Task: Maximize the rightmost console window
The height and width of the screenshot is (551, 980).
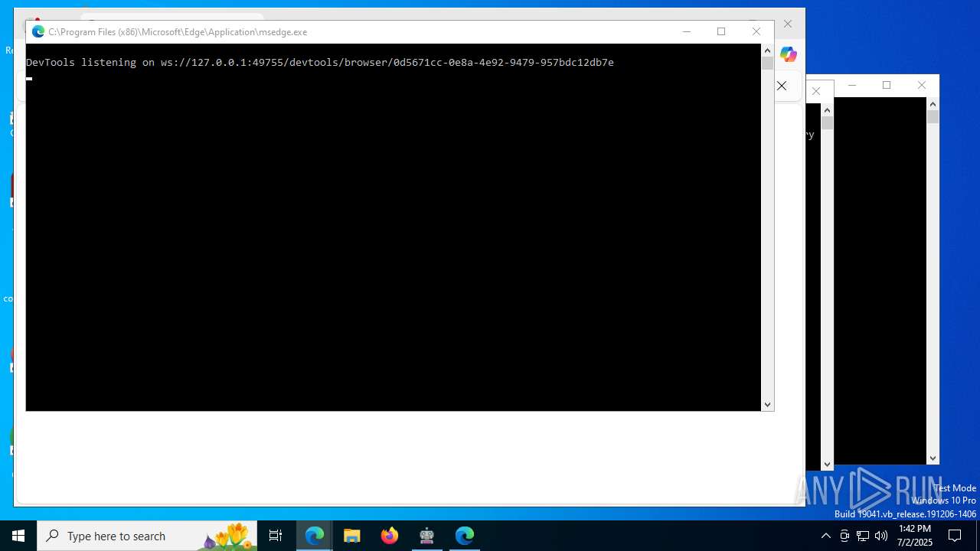Action: click(x=887, y=85)
